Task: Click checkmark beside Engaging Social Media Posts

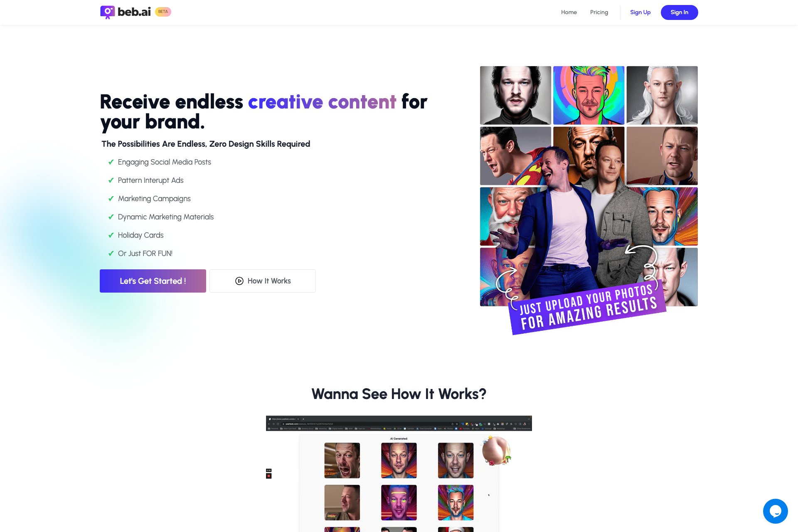Action: coord(111,162)
